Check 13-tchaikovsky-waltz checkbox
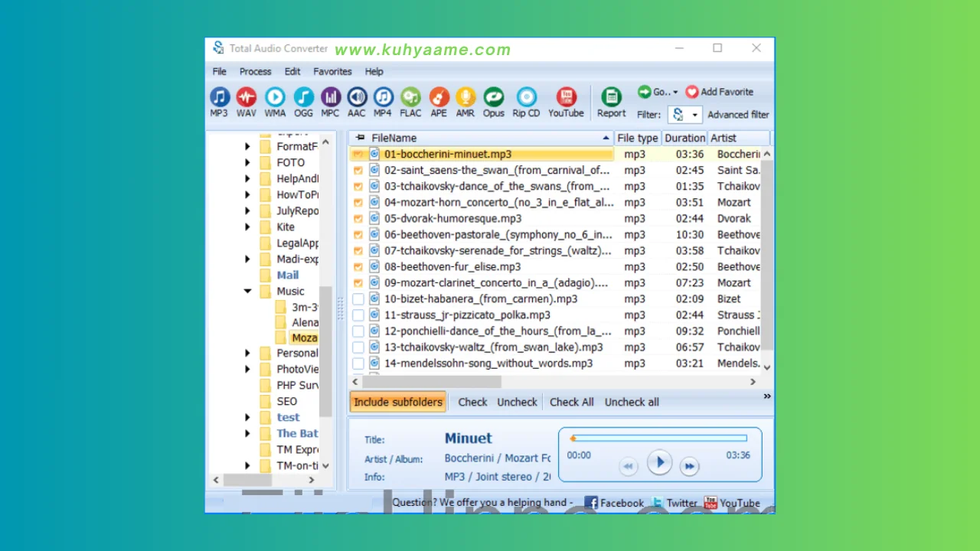The width and height of the screenshot is (980, 551). point(358,347)
